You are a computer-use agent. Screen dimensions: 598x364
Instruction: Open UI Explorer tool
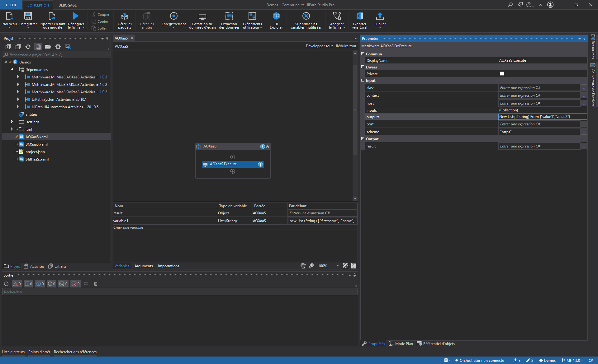tap(276, 20)
